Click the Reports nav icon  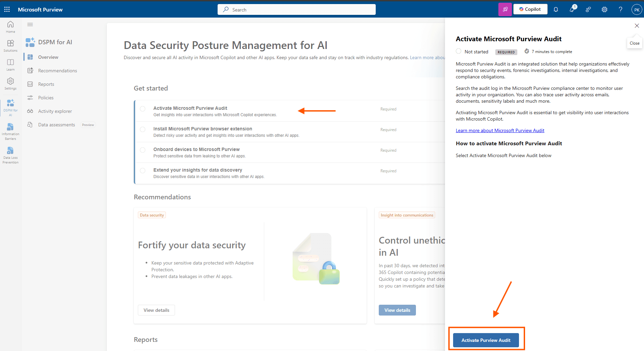coord(30,84)
